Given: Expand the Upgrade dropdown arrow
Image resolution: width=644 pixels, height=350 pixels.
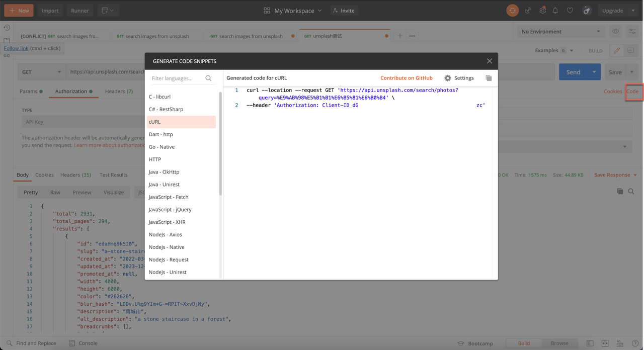Looking at the screenshot, I should click(x=633, y=11).
